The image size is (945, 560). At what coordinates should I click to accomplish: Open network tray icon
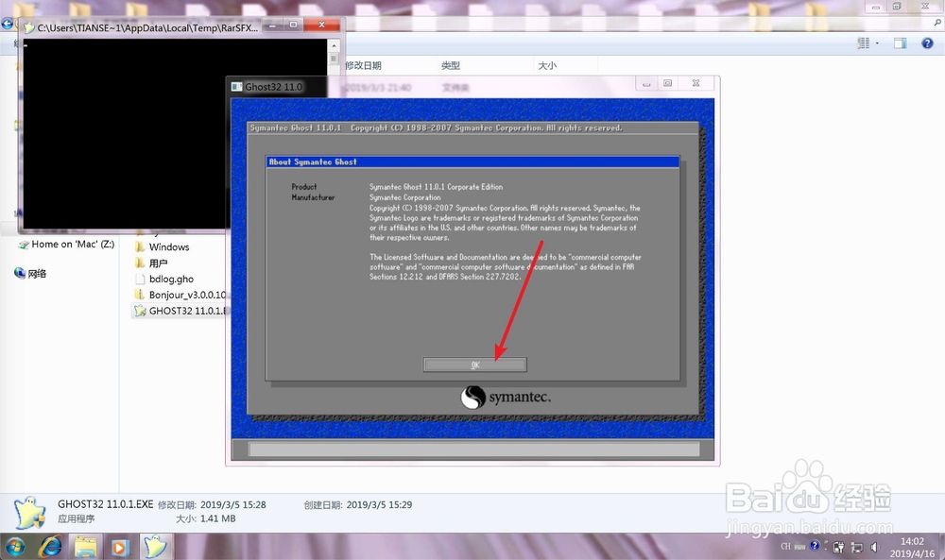[x=856, y=548]
